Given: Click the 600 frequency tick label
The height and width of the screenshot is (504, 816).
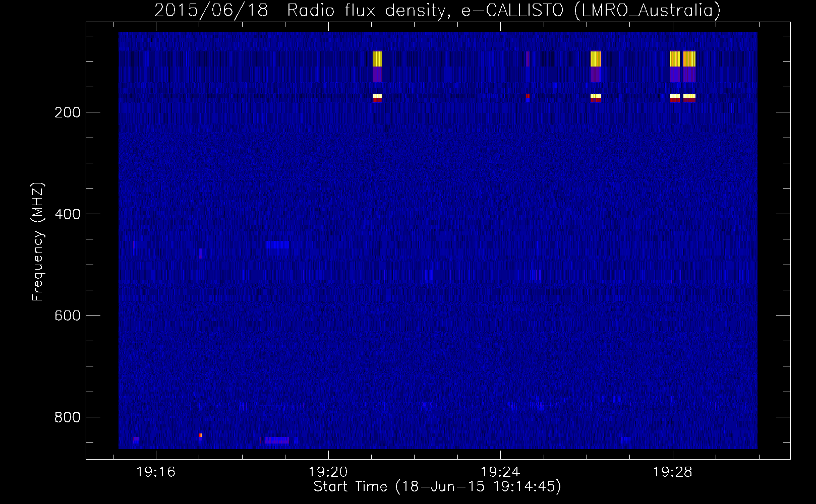Looking at the screenshot, I should (x=68, y=316).
